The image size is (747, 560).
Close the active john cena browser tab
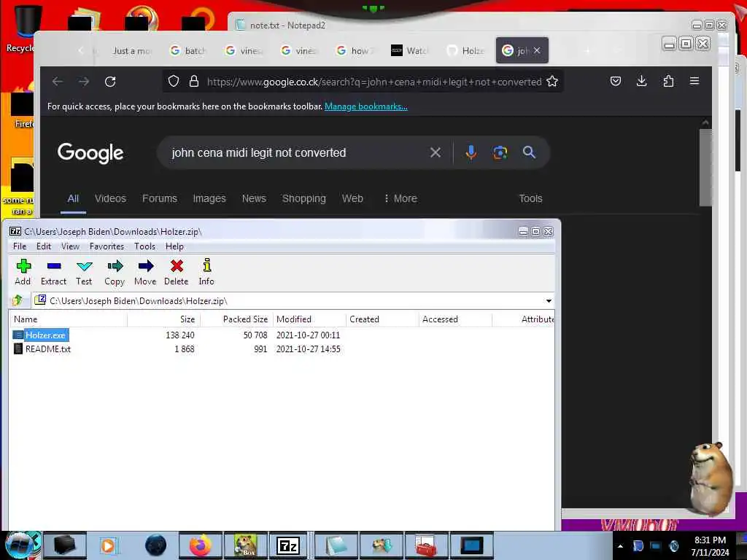(537, 50)
